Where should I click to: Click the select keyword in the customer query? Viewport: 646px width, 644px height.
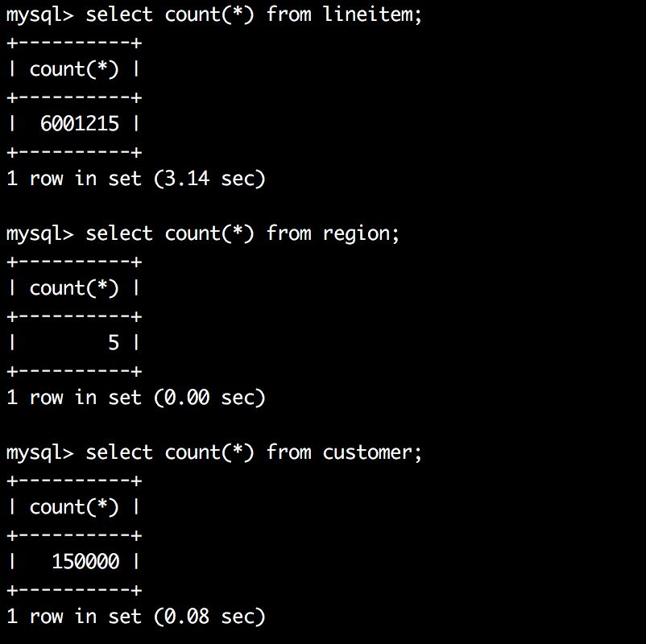point(119,452)
